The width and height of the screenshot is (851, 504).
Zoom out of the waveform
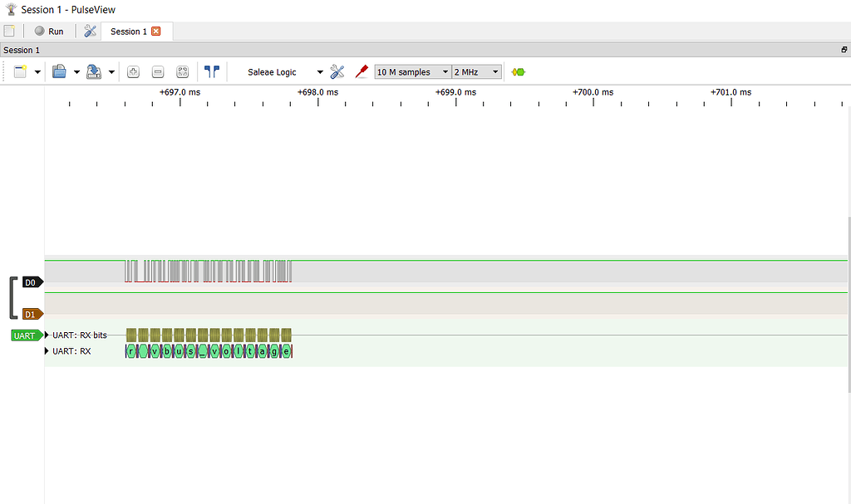click(158, 71)
